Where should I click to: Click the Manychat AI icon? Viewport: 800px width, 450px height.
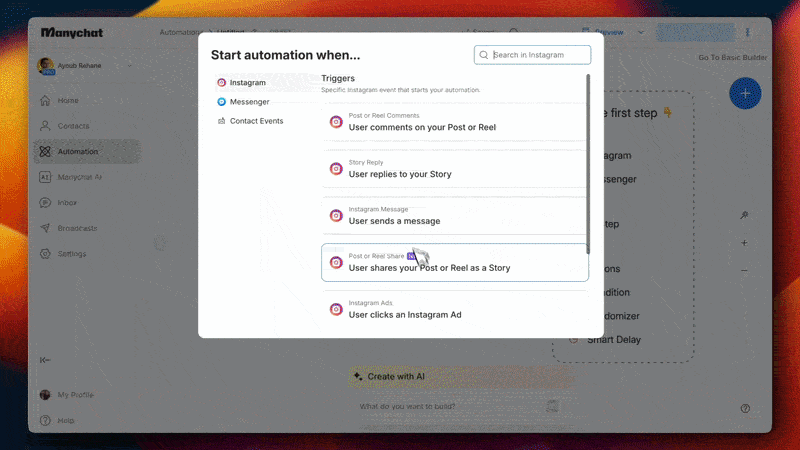pos(45,177)
